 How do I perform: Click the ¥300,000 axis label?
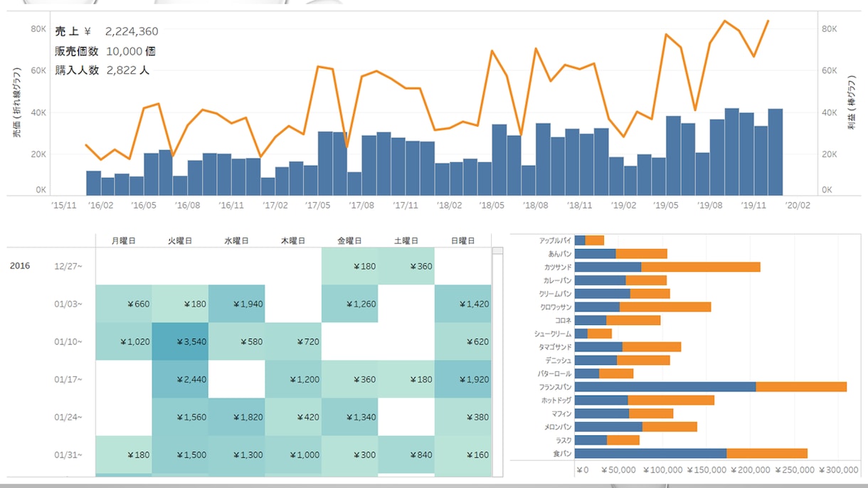click(838, 470)
